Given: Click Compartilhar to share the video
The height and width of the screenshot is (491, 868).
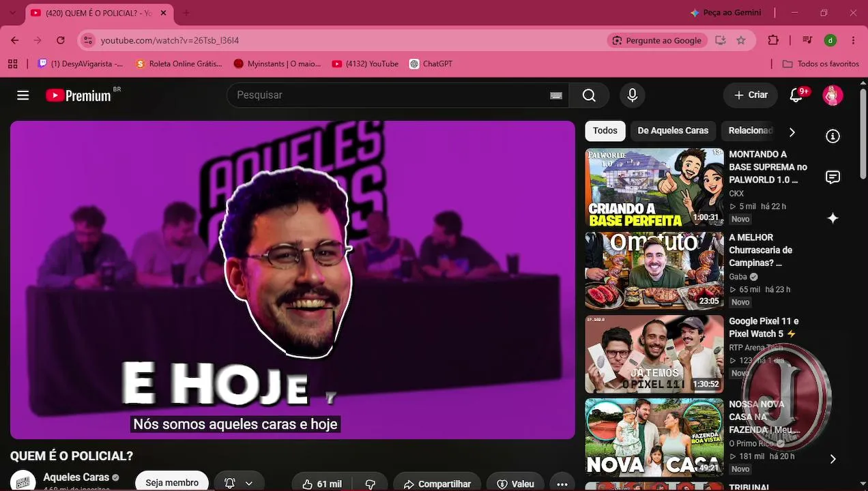Looking at the screenshot, I should point(437,483).
